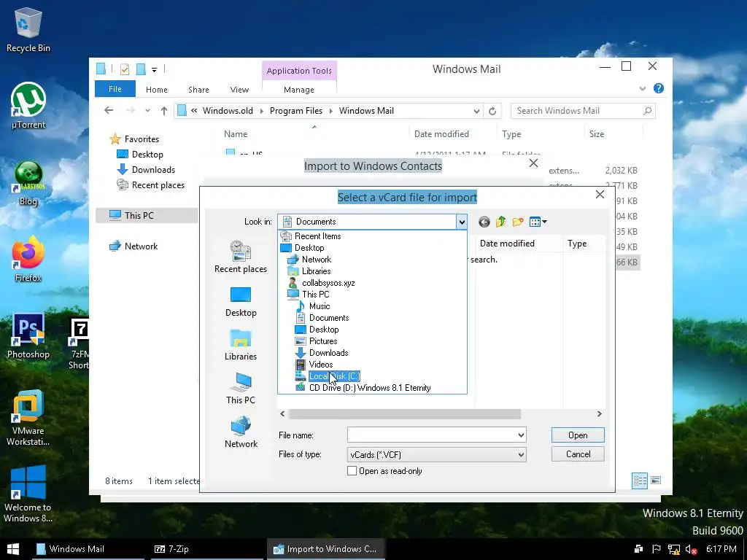Select This PC in the dialog's places bar
The image size is (747, 560).
pyautogui.click(x=241, y=389)
